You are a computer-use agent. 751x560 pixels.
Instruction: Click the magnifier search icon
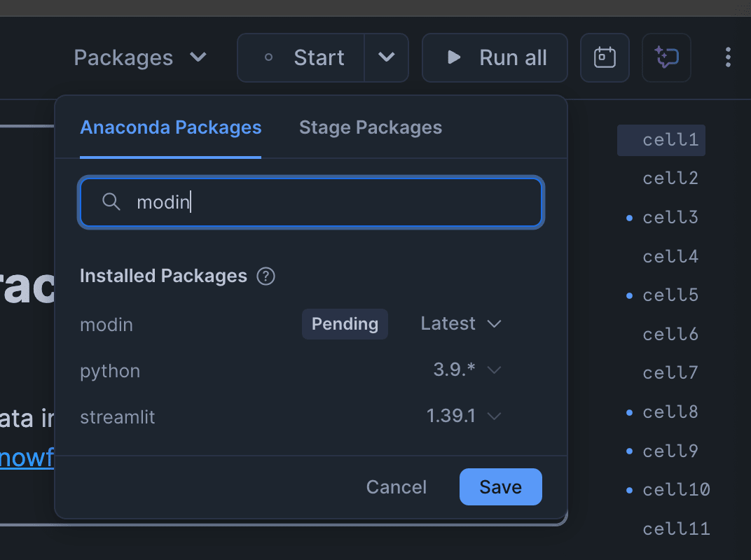pyautogui.click(x=111, y=202)
